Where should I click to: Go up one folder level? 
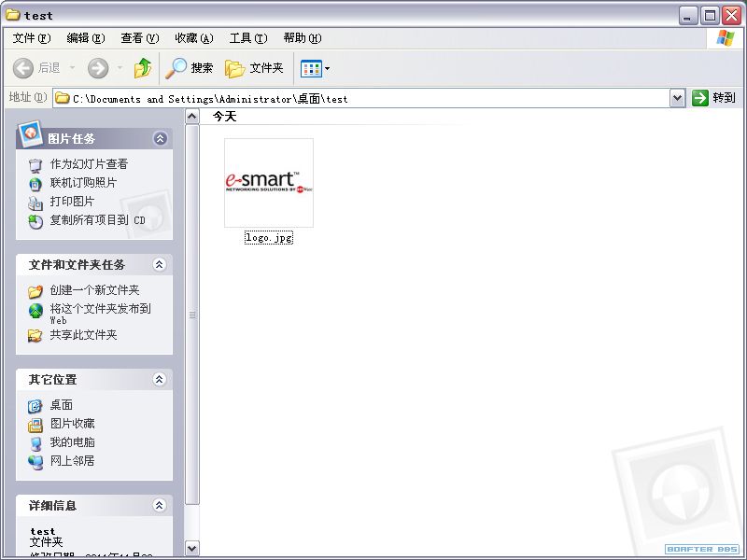(x=143, y=68)
